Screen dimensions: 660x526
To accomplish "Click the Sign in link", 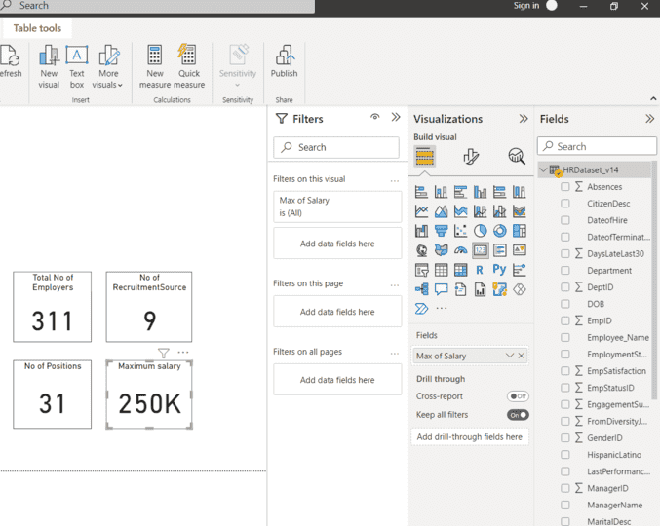I will 526,6.
